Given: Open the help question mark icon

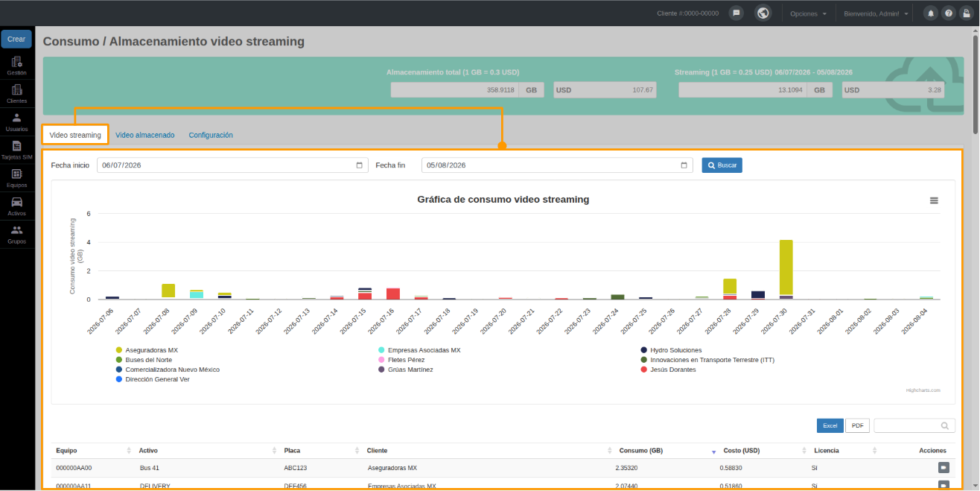Looking at the screenshot, I should (948, 13).
